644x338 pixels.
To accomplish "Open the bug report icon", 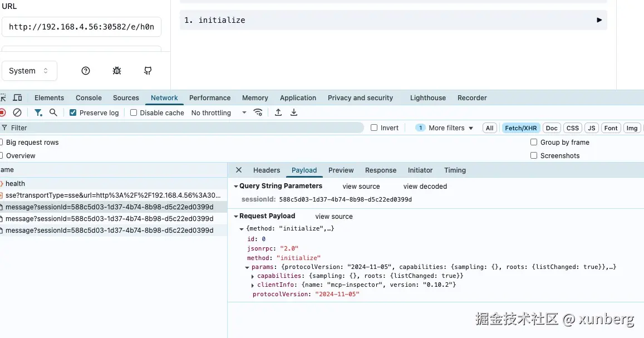I will [117, 71].
